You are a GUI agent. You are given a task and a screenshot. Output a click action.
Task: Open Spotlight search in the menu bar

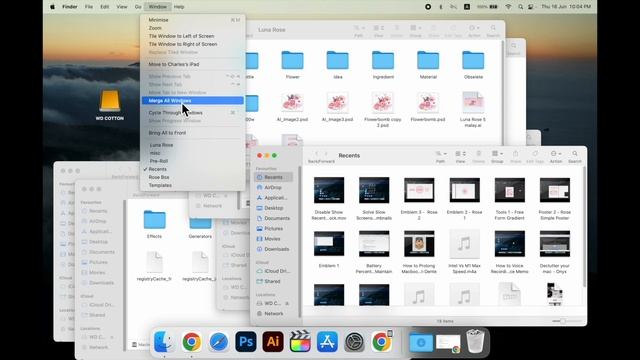[x=520, y=7]
